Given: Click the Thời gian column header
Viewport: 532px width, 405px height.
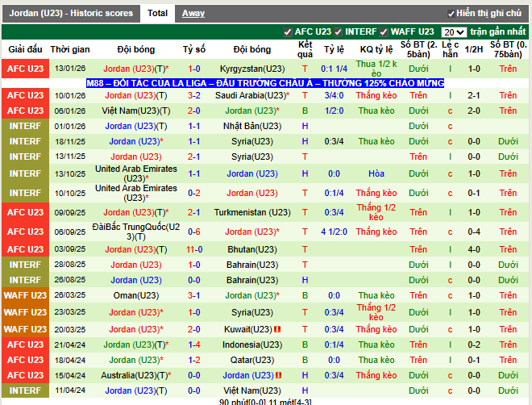Looking at the screenshot, I should coord(70,49).
